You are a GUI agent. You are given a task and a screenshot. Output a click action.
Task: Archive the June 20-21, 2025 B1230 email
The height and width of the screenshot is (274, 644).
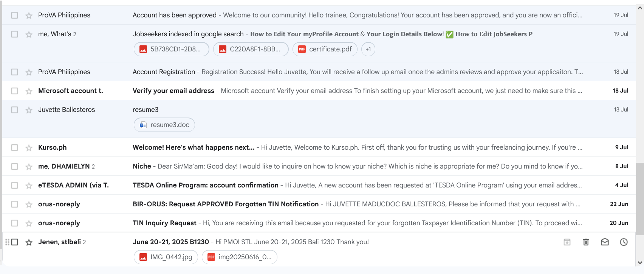click(x=567, y=242)
